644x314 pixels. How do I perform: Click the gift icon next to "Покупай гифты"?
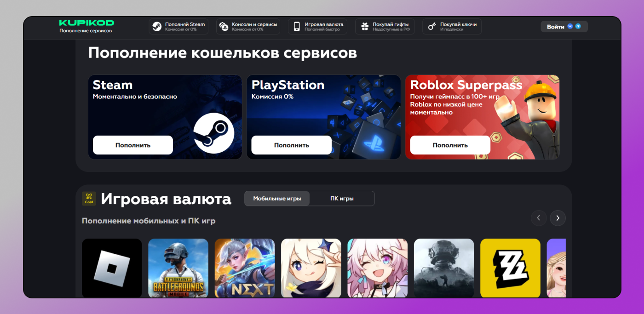point(364,26)
